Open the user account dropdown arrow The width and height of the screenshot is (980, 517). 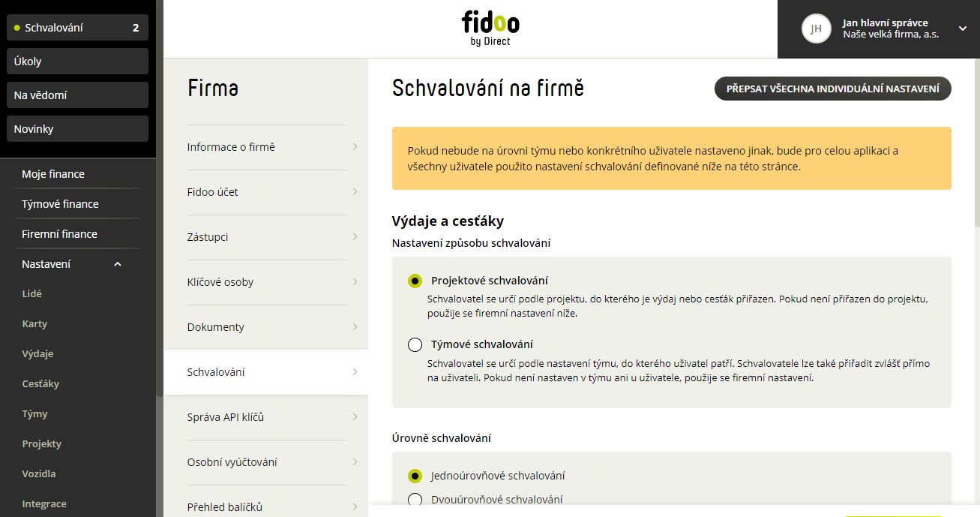click(963, 29)
